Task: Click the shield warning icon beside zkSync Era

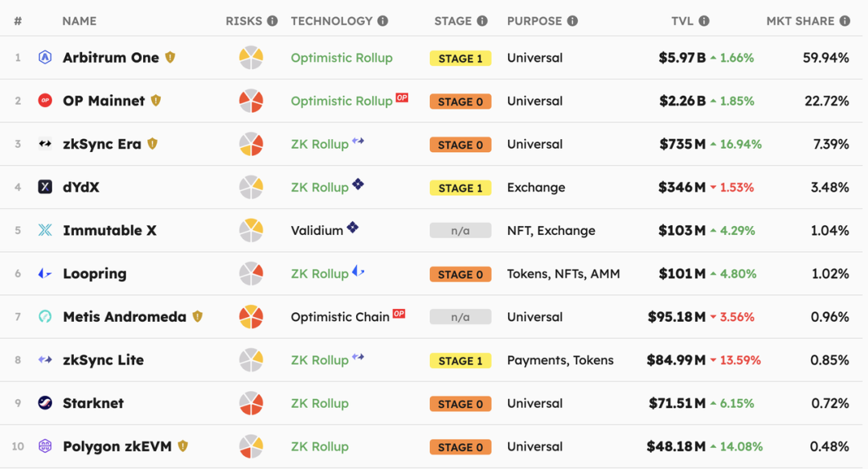Action: pos(152,143)
